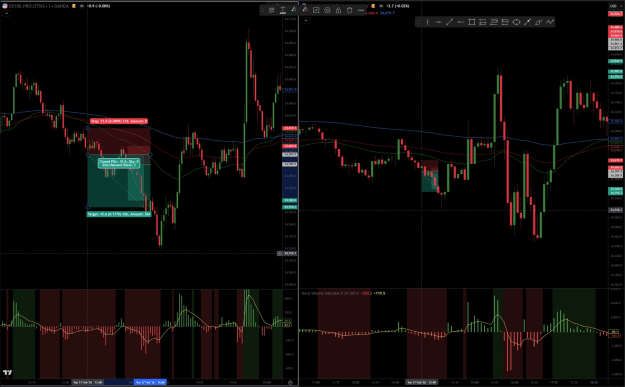Open more options in drawing toolbar
The image size is (625, 387).
click(361, 10)
